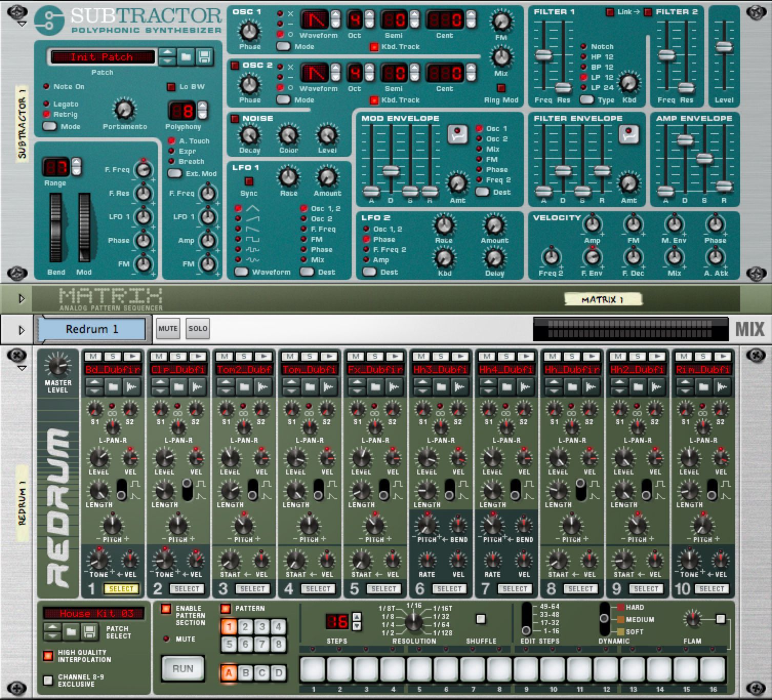Select pattern 5 button in Redrum

[x=229, y=644]
